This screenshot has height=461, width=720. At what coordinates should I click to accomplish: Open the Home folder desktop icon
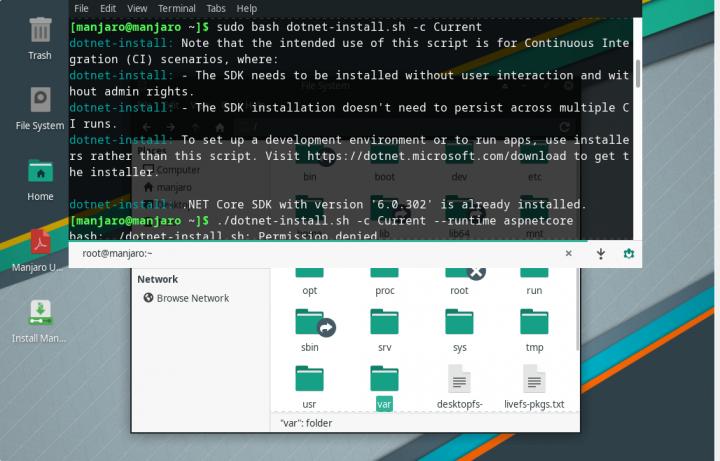pyautogui.click(x=40, y=180)
